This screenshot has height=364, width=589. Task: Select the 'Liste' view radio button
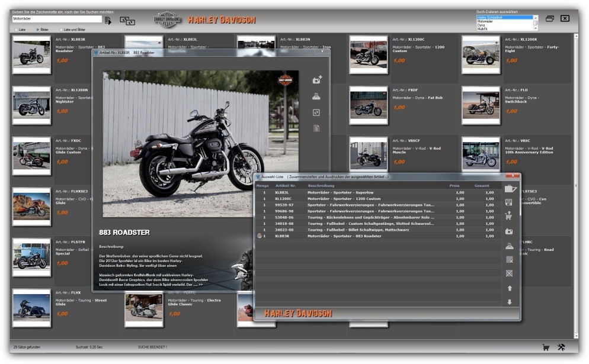pyautogui.click(x=15, y=30)
